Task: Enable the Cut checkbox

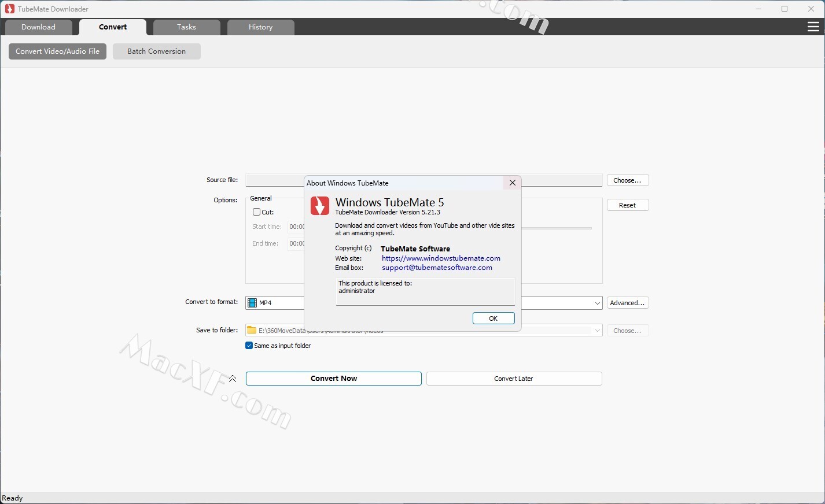Action: pos(256,212)
